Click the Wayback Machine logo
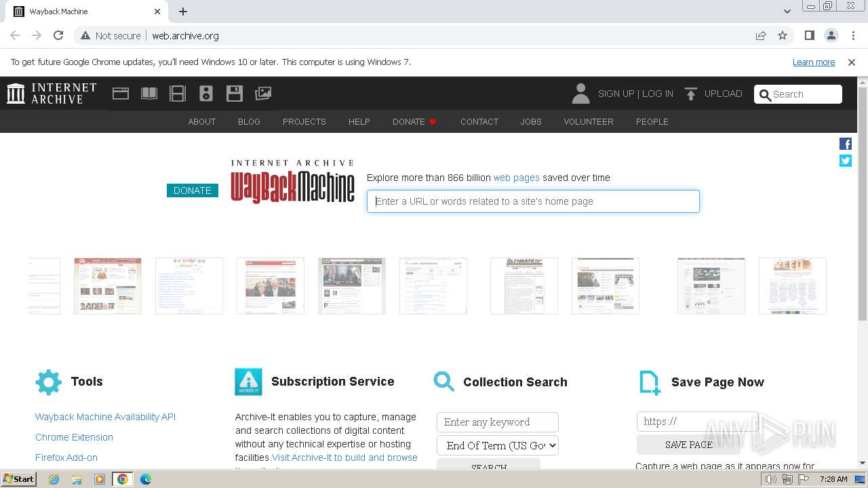Viewport: 868px width, 488px height. [x=292, y=182]
